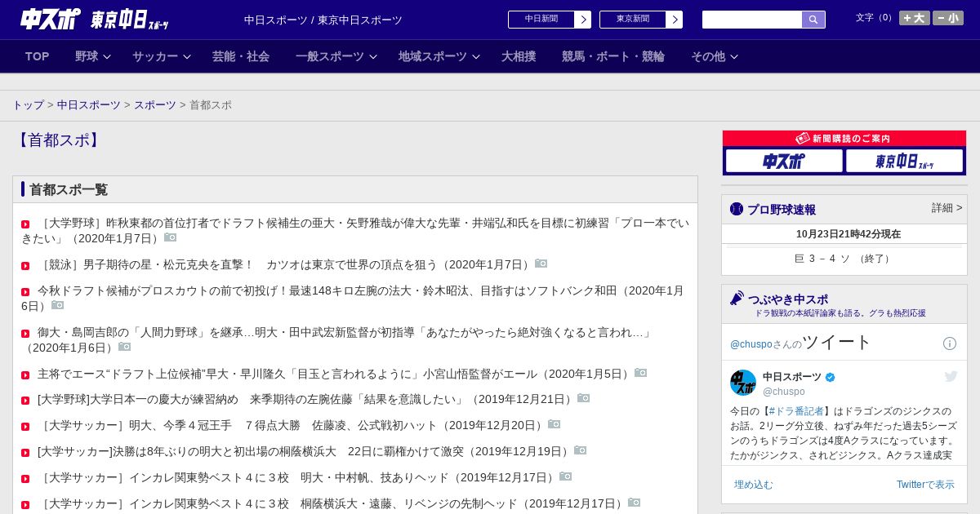
Task: Click the つぶやき中スポ megaphone icon
Action: coord(737,299)
